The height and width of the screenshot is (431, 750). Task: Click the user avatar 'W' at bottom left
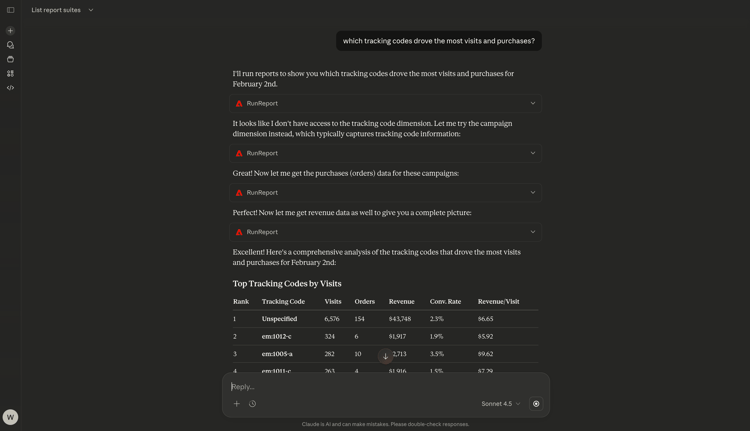(10, 417)
